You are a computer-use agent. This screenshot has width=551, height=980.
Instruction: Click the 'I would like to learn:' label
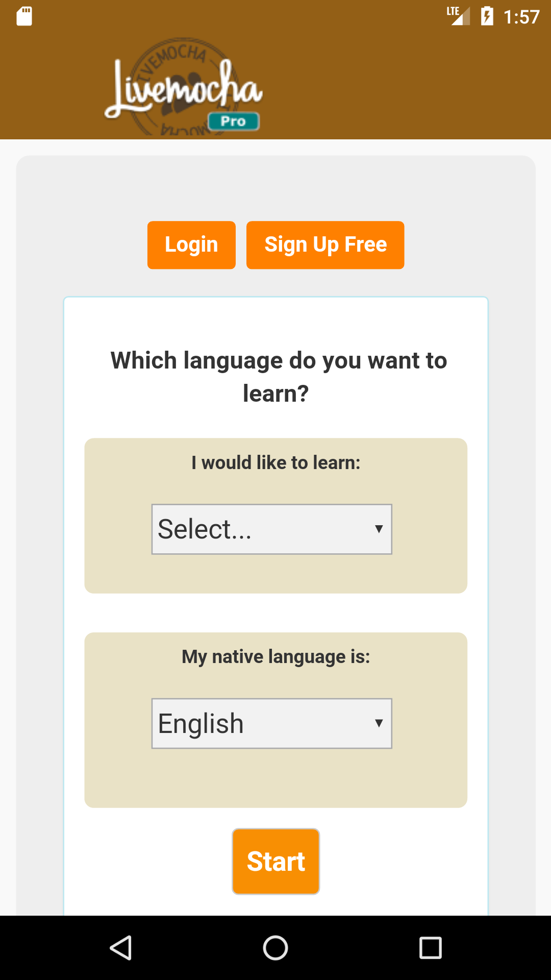275,462
